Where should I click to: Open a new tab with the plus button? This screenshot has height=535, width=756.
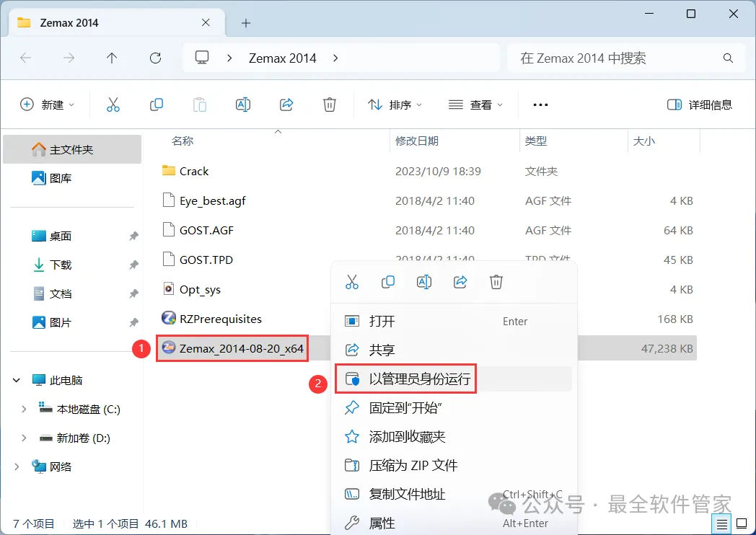coord(246,23)
